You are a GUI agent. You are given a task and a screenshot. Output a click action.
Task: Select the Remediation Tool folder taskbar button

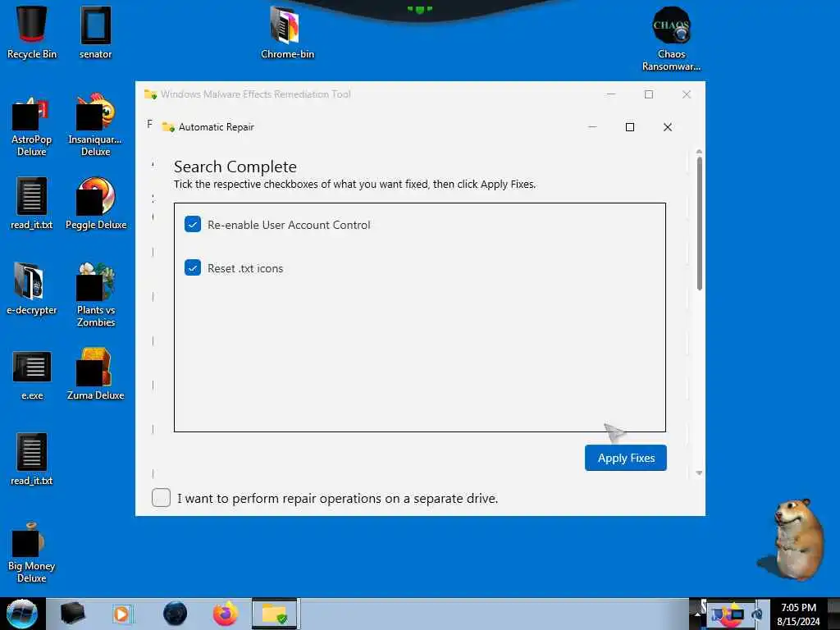(x=276, y=614)
